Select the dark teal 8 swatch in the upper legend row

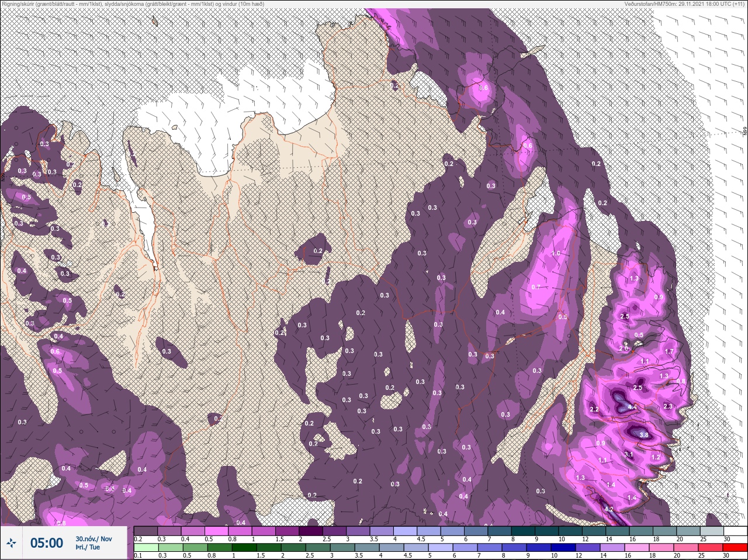click(522, 531)
